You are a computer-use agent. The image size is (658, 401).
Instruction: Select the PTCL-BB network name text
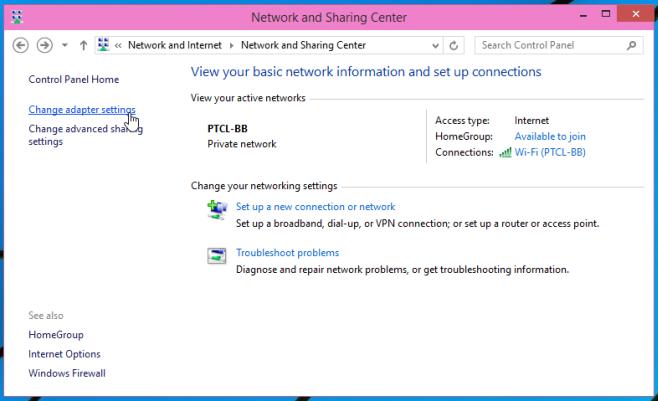[x=227, y=128]
